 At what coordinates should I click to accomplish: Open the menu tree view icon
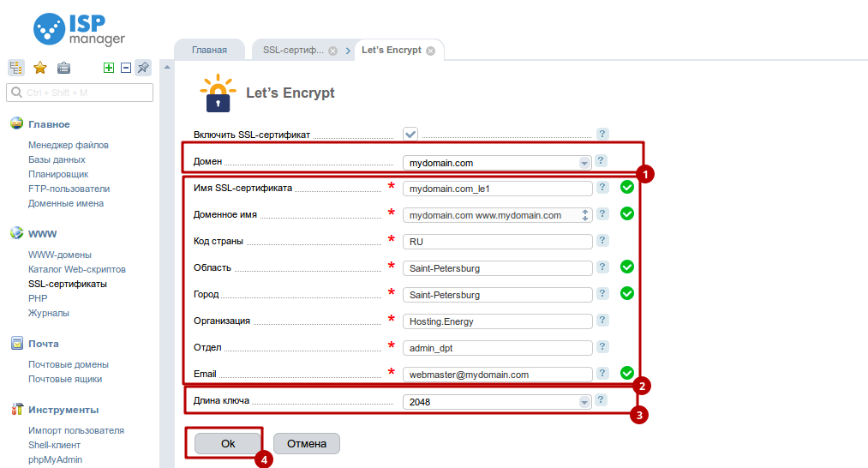pos(16,68)
